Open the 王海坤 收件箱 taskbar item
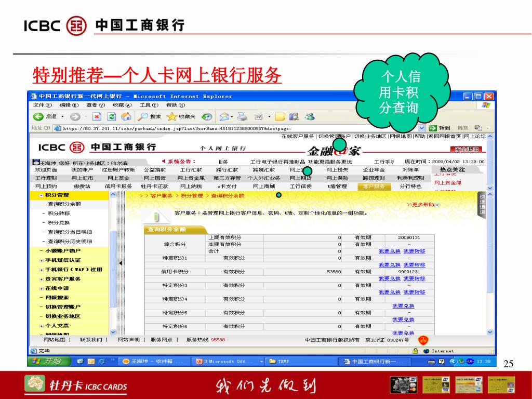 pos(153,362)
